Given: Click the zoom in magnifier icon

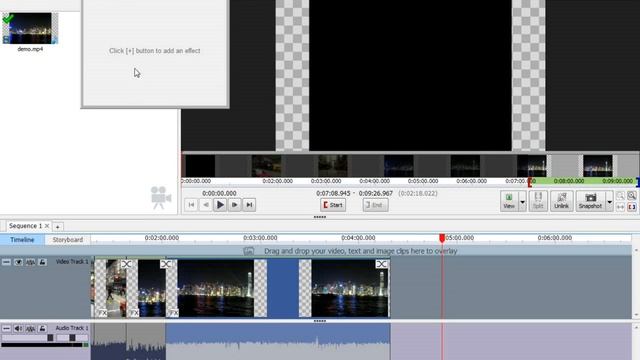Looking at the screenshot, I should [x=632, y=196].
